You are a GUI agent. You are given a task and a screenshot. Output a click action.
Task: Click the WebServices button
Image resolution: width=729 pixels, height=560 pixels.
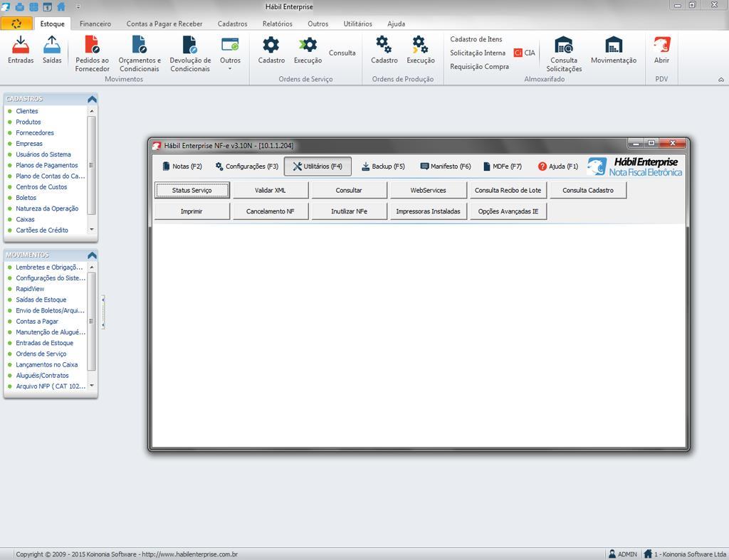pos(428,190)
